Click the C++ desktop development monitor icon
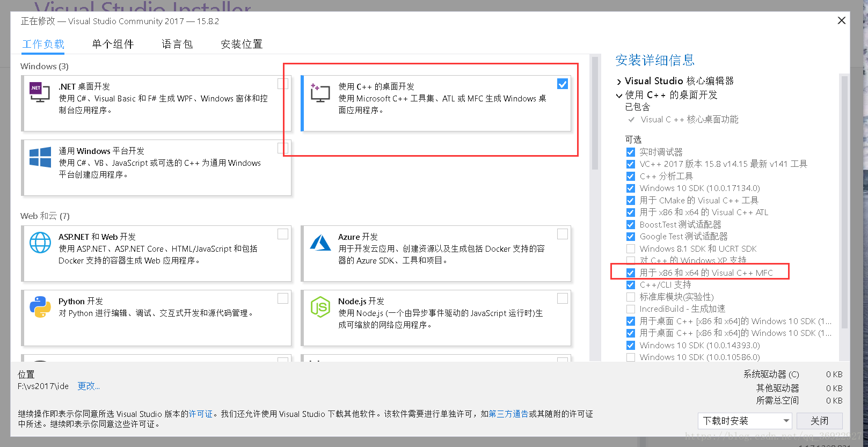Image resolution: width=868 pixels, height=447 pixels. [320, 93]
